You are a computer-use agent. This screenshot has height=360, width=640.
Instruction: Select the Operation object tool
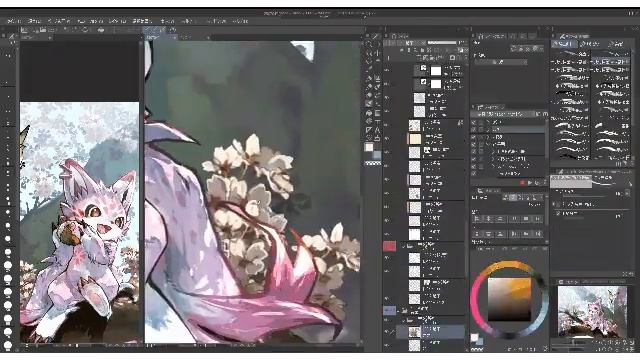point(369,53)
